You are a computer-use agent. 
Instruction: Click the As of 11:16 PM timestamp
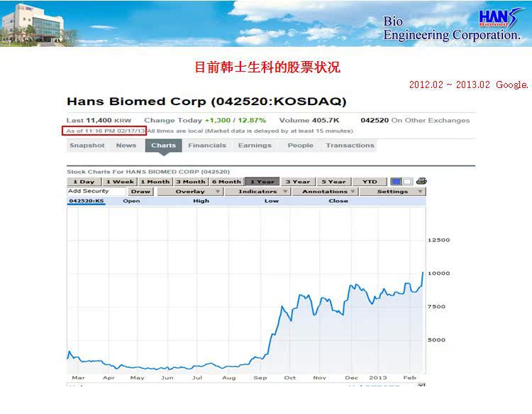[x=104, y=131]
